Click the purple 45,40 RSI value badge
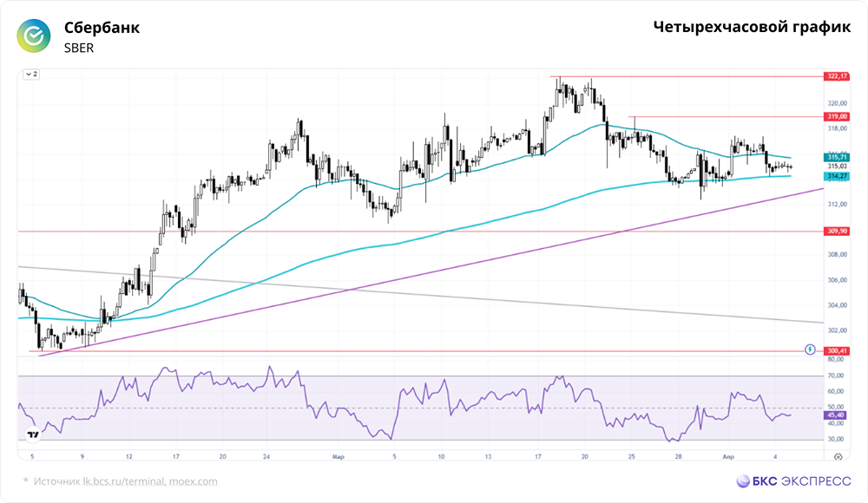The image size is (868, 503). (x=835, y=415)
